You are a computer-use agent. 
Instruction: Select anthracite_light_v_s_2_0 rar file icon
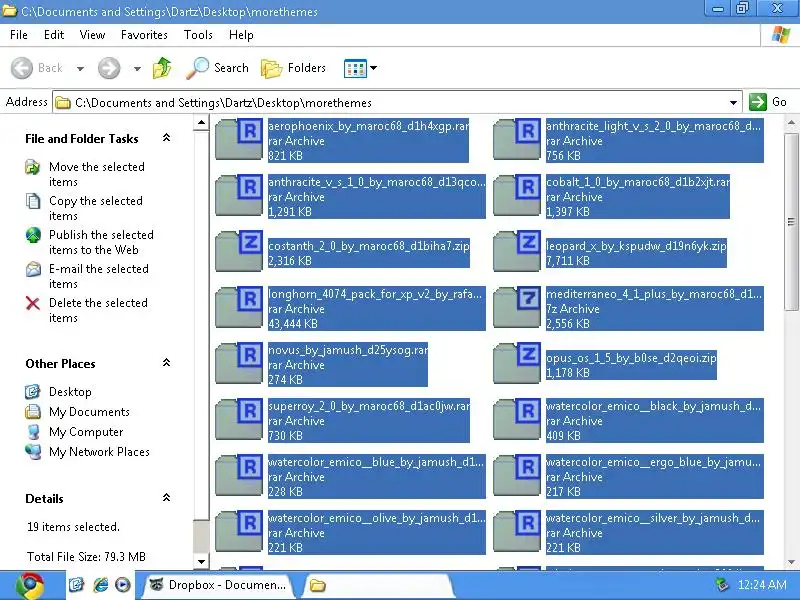tap(517, 139)
